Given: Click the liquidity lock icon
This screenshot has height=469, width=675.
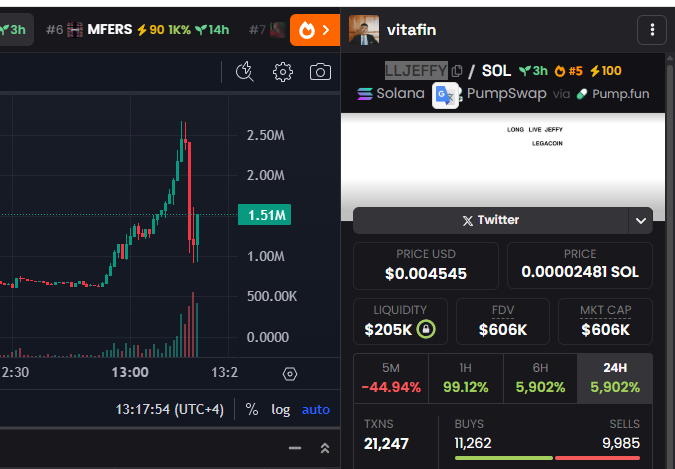Looking at the screenshot, I should point(426,329).
